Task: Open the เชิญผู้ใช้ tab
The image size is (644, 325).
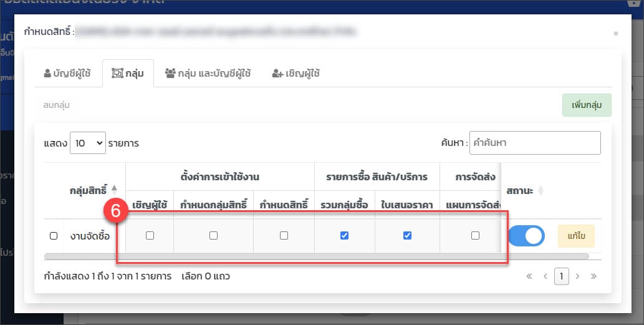Action: (296, 73)
